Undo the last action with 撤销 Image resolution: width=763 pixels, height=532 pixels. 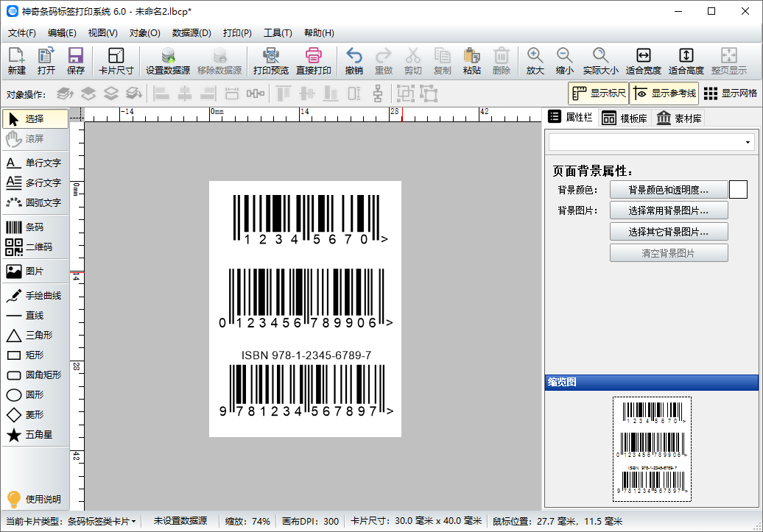coord(354,61)
